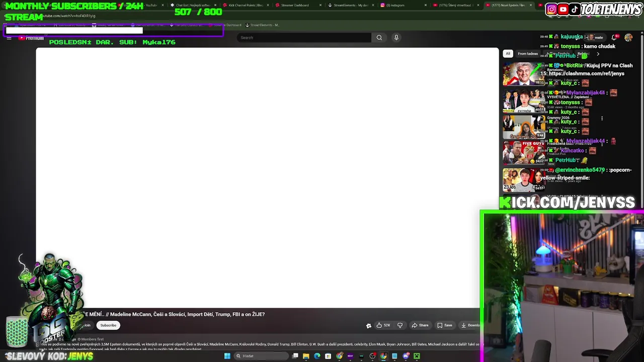Open YouTube notifications bell
The image size is (644, 362).
click(614, 37)
